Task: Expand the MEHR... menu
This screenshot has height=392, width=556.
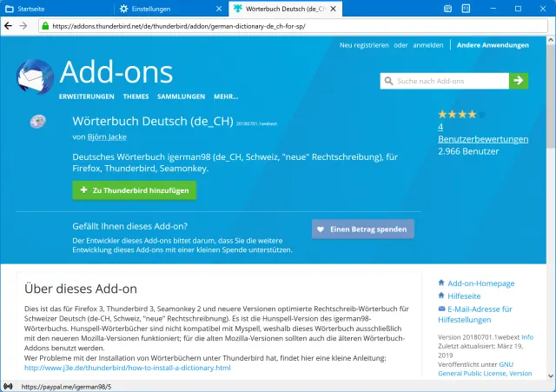Action: (226, 96)
